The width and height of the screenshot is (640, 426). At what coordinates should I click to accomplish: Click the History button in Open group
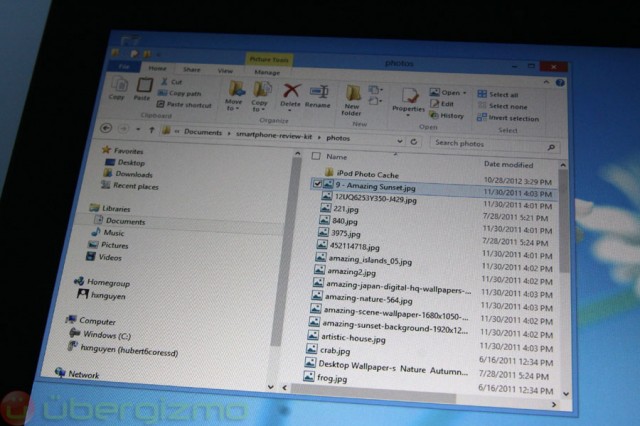pos(451,116)
